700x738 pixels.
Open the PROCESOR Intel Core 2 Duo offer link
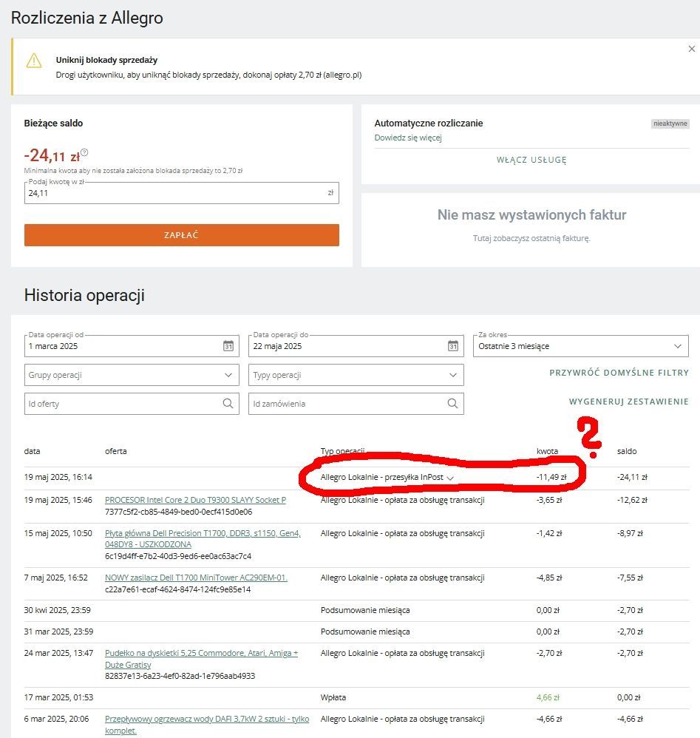click(195, 500)
